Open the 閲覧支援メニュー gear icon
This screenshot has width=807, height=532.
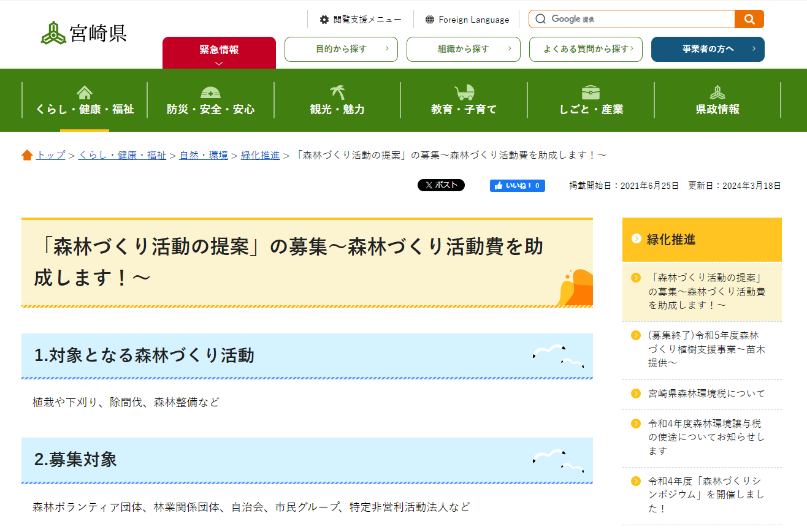click(x=324, y=19)
